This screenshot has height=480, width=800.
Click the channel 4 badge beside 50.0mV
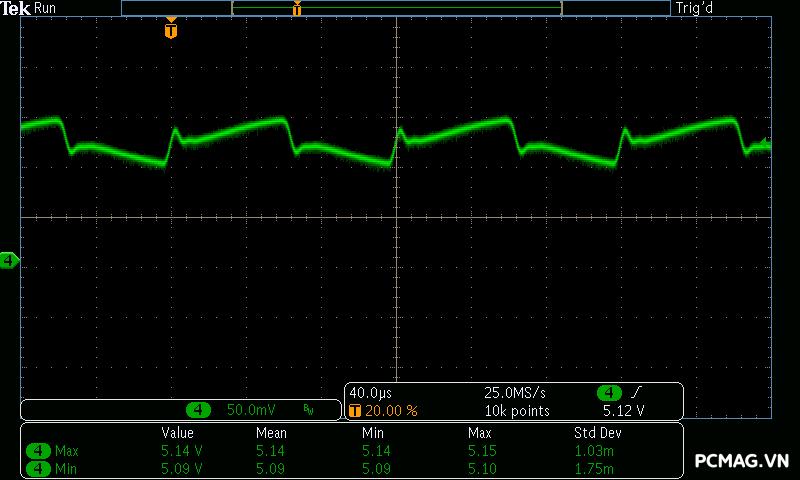(x=199, y=410)
